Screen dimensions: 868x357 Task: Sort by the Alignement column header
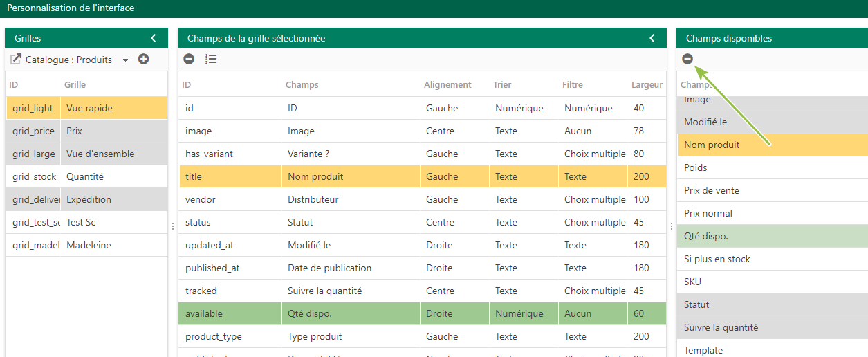pyautogui.click(x=447, y=85)
